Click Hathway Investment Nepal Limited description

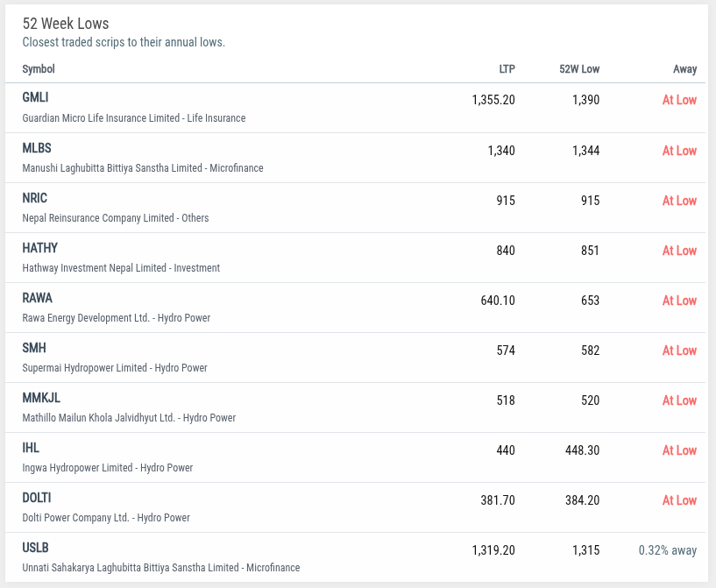pyautogui.click(x=121, y=268)
